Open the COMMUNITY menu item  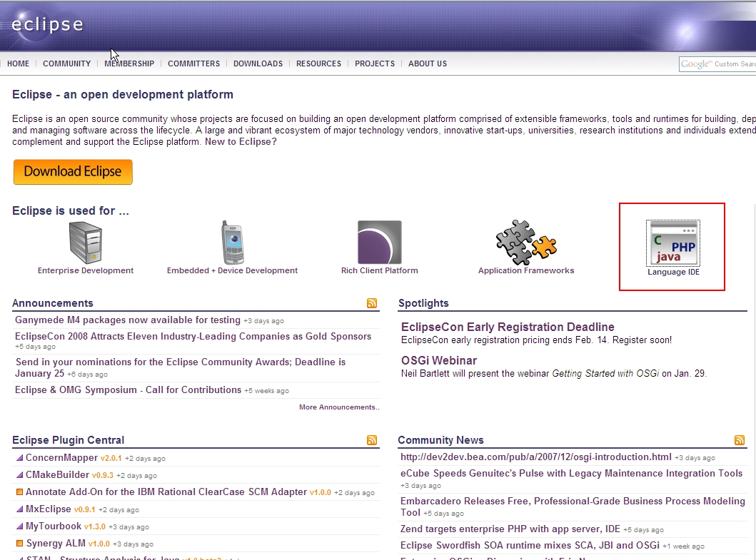click(66, 63)
